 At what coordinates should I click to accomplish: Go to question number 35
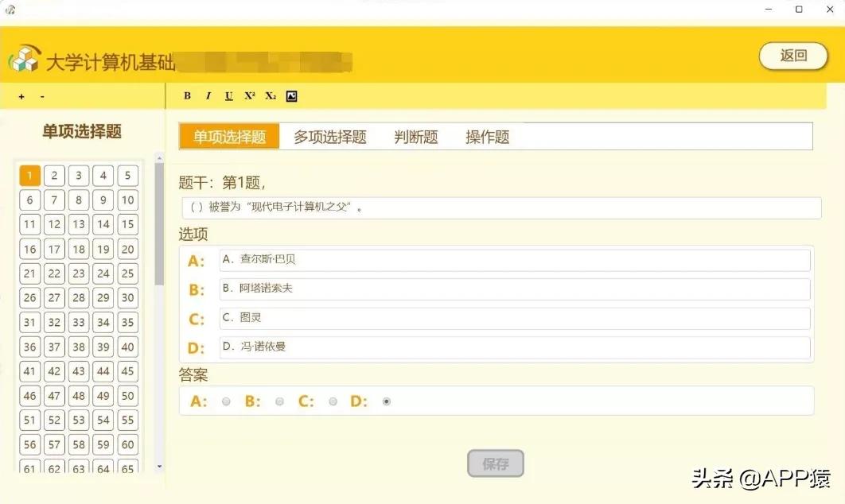pyautogui.click(x=128, y=322)
